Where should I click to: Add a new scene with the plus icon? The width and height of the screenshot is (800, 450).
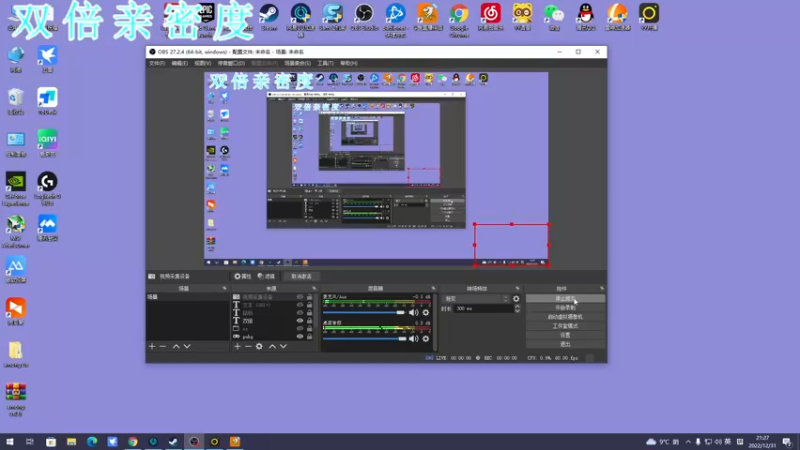(152, 346)
